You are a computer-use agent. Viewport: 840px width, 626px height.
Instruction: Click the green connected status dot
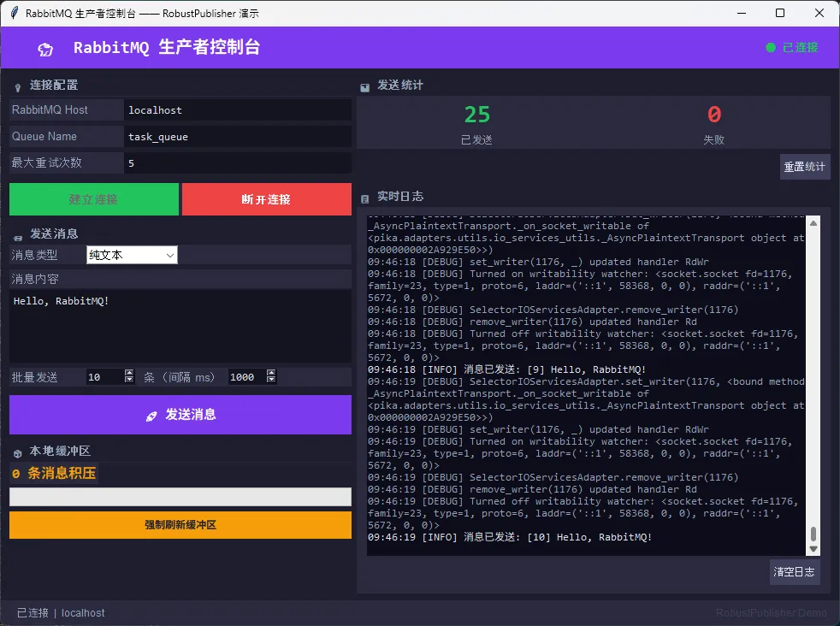coord(771,48)
